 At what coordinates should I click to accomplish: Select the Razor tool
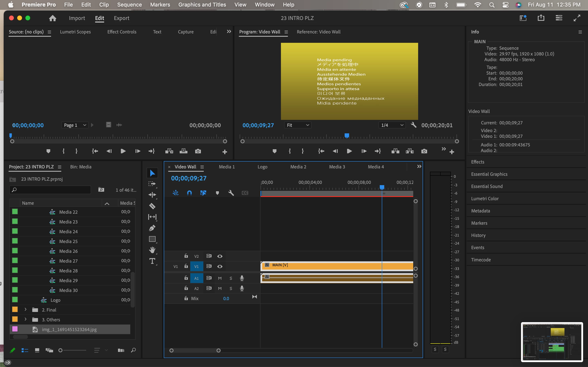152,206
